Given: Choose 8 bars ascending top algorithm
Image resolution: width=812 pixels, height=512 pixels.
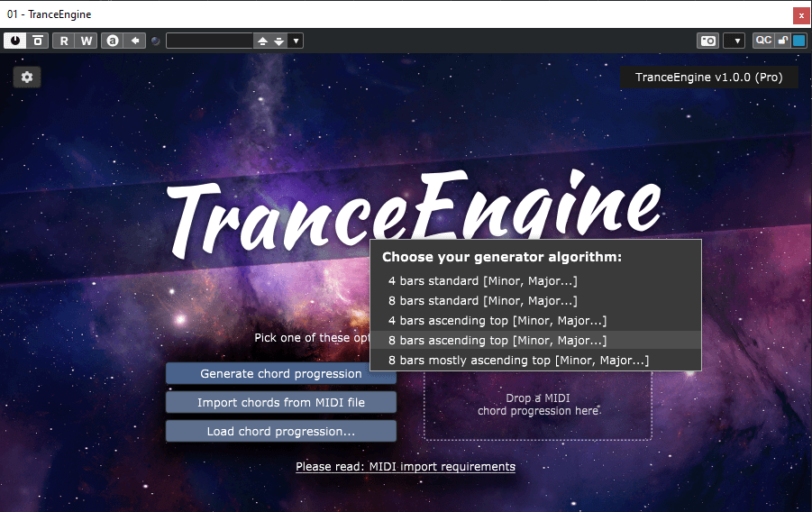Looking at the screenshot, I should point(536,341).
